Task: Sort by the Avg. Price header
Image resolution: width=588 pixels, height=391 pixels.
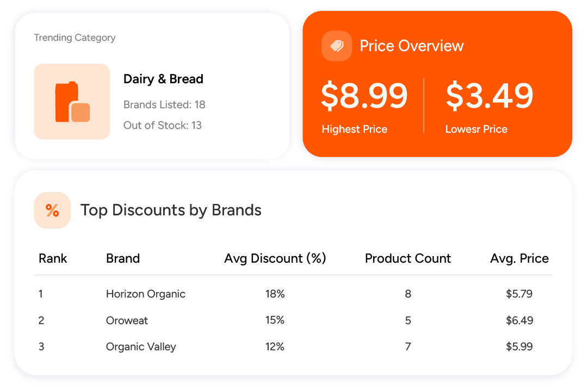Action: tap(519, 258)
